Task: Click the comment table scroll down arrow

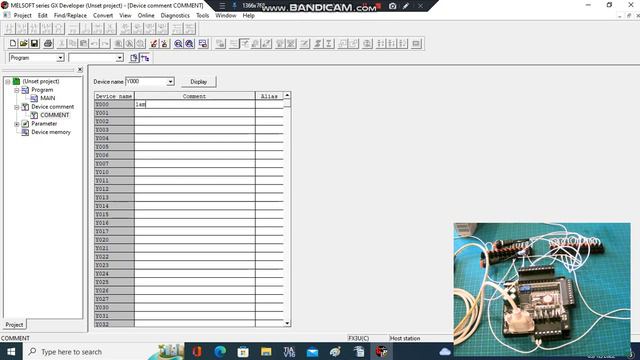Action: tap(287, 323)
